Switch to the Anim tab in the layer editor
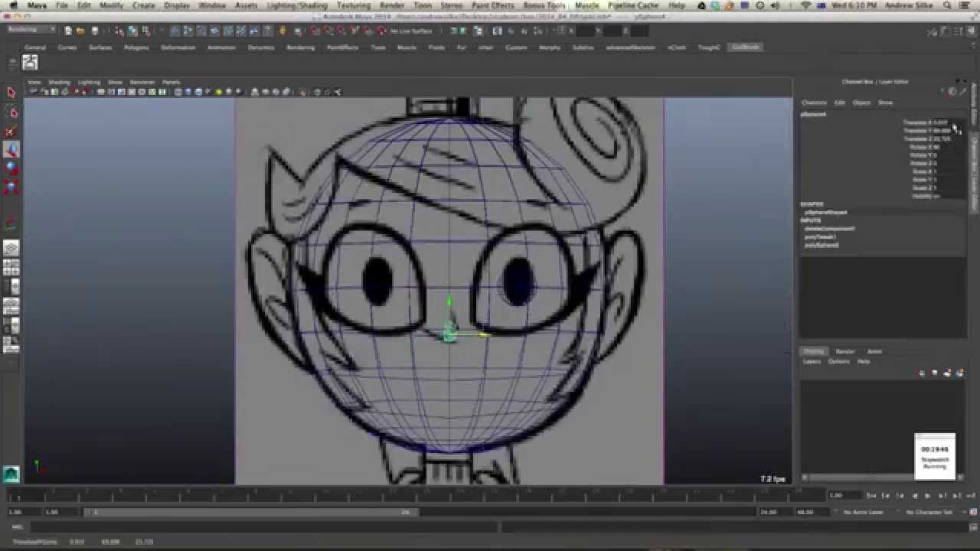The image size is (980, 551). pos(874,351)
